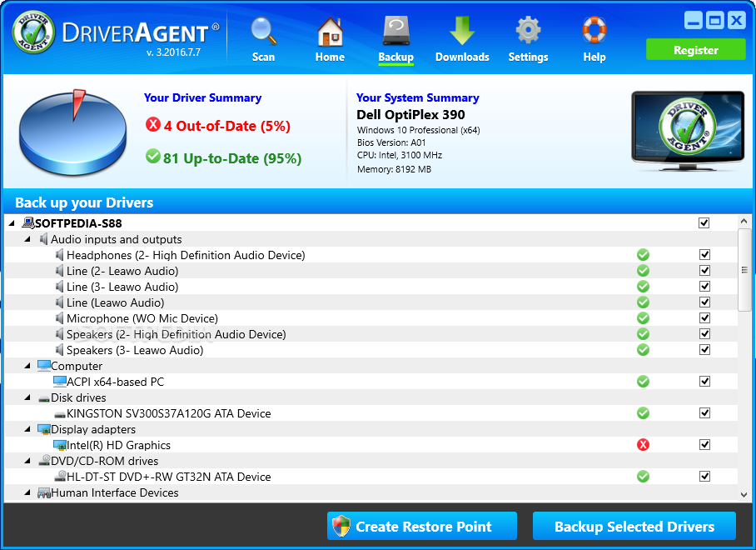
Task: Click the DVD/CD-ROM drives category icon
Action: pyautogui.click(x=44, y=460)
